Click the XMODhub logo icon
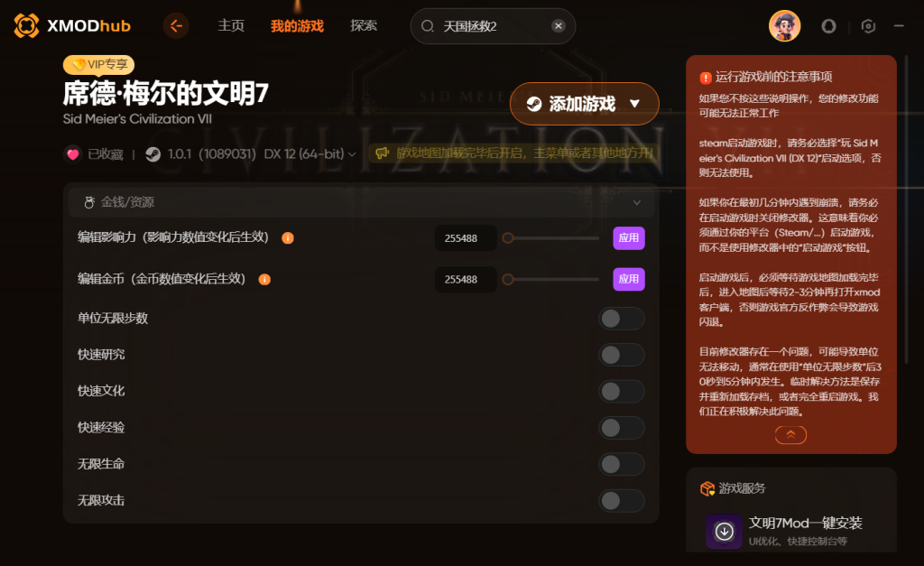The image size is (924, 566). tap(26, 26)
